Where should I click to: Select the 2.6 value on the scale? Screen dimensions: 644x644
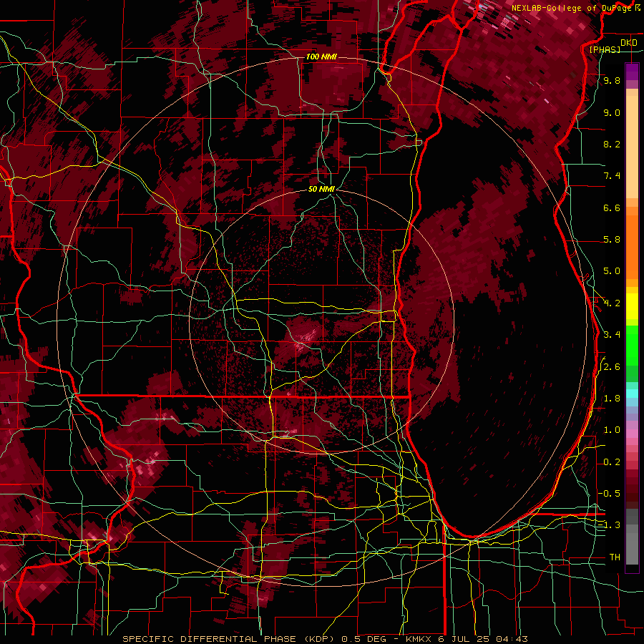(x=612, y=367)
